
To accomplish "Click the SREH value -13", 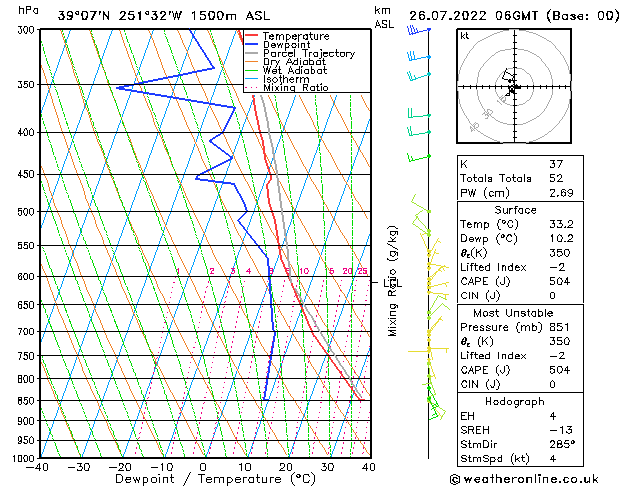I will [561, 430].
